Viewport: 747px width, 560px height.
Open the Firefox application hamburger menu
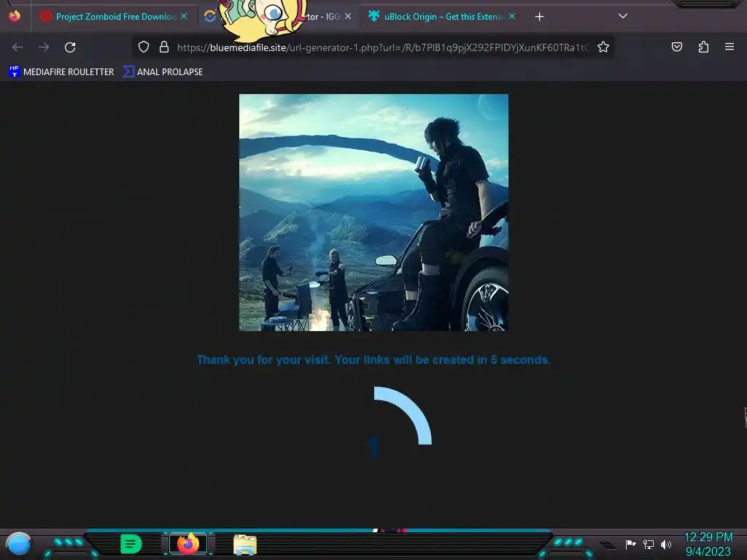[729, 47]
